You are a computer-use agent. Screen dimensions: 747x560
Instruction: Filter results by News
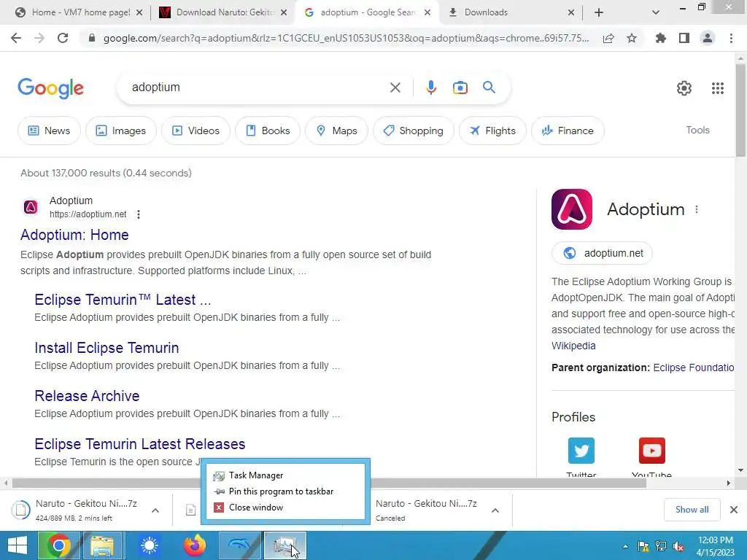49,131
